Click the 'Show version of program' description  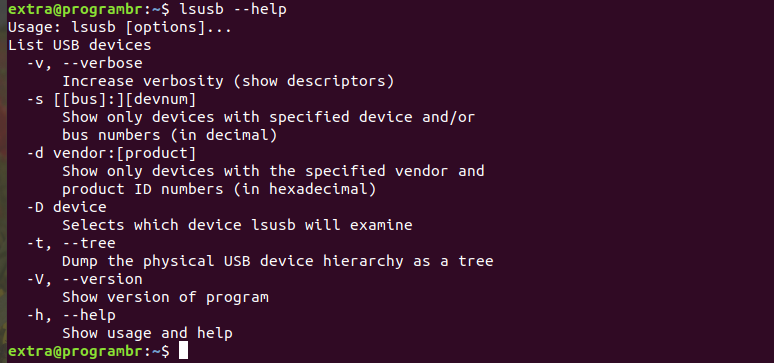coord(165,297)
